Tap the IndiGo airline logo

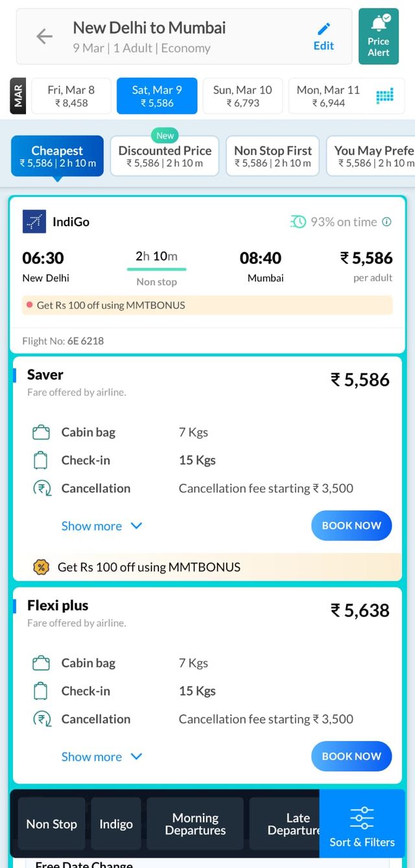[34, 222]
